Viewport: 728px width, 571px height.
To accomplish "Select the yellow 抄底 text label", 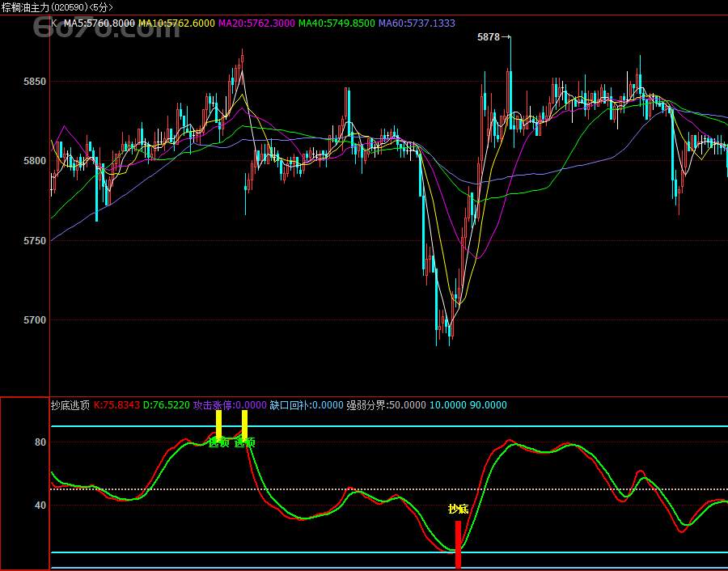I will pyautogui.click(x=458, y=510).
